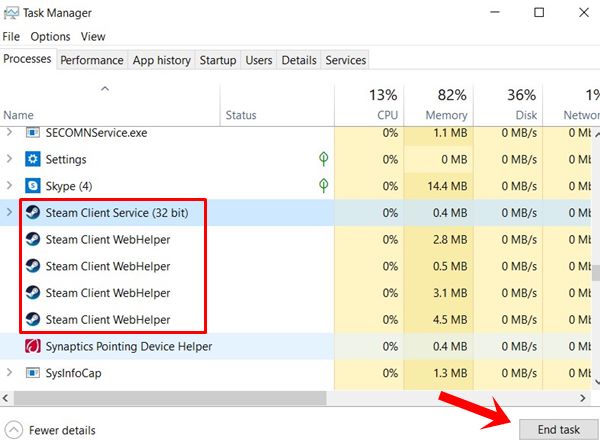Open the View menu
Screen dimensions: 600x448
(93, 37)
